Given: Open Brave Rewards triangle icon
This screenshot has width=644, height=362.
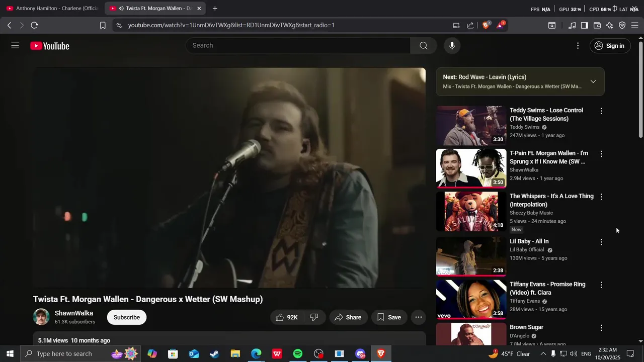Looking at the screenshot, I should click(501, 25).
